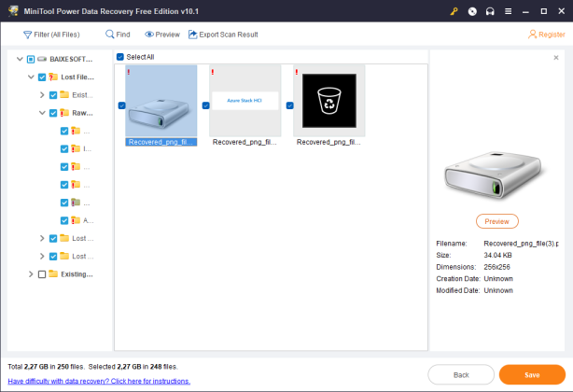Select the A... raw subfolder icon
This screenshot has width=573, height=392.
[x=76, y=220]
